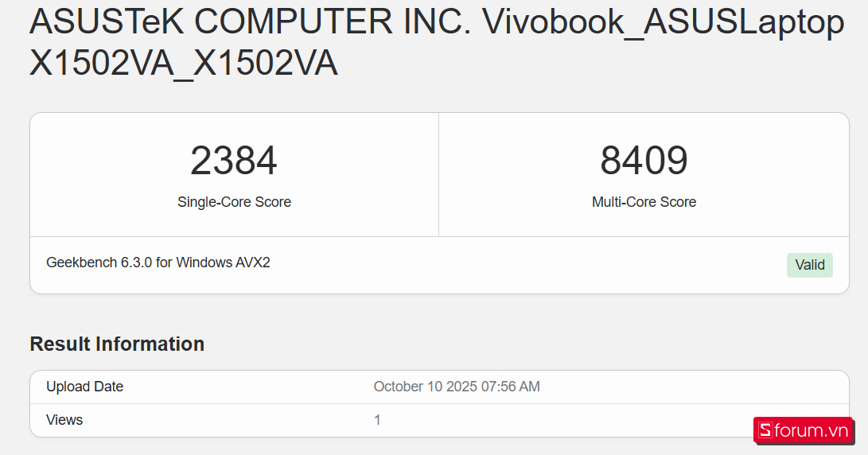Click the forum.vn text in the watermark

point(812,430)
